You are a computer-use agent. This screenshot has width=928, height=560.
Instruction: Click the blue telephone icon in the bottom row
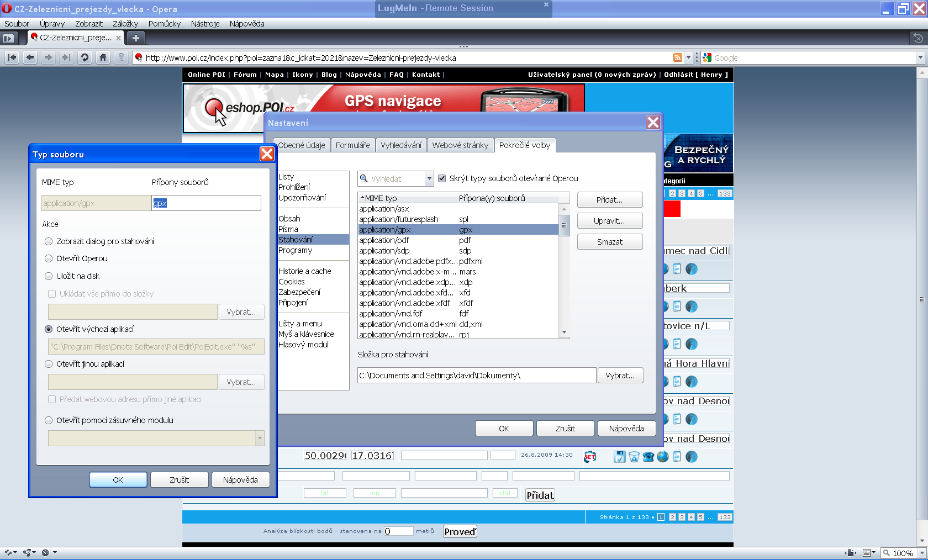pos(648,457)
